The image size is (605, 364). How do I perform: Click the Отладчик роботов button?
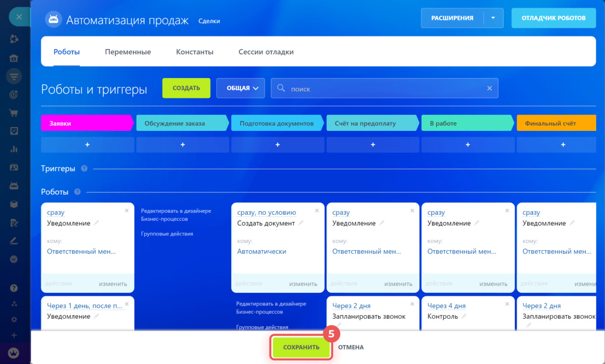click(553, 18)
